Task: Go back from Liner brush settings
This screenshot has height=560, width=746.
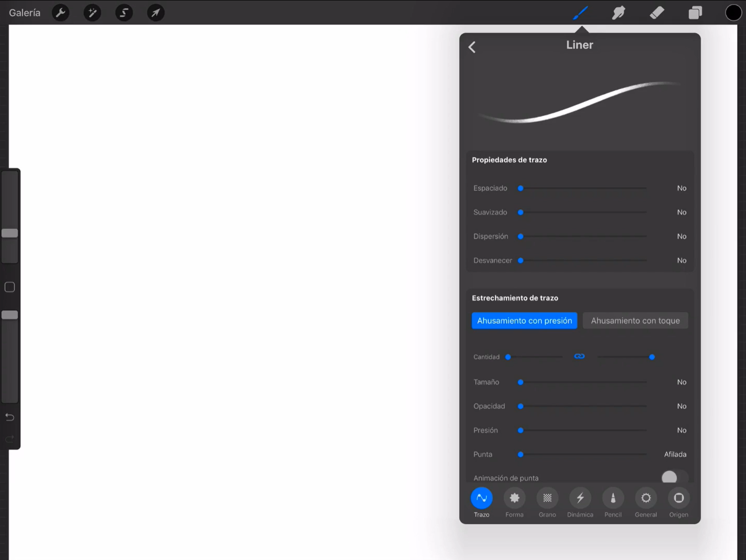Action: pos(472,47)
